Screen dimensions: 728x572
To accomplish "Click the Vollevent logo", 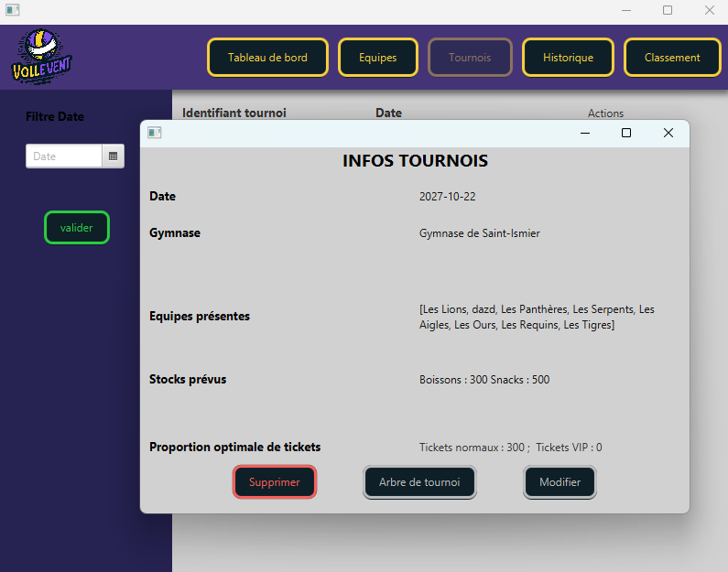I will click(42, 57).
